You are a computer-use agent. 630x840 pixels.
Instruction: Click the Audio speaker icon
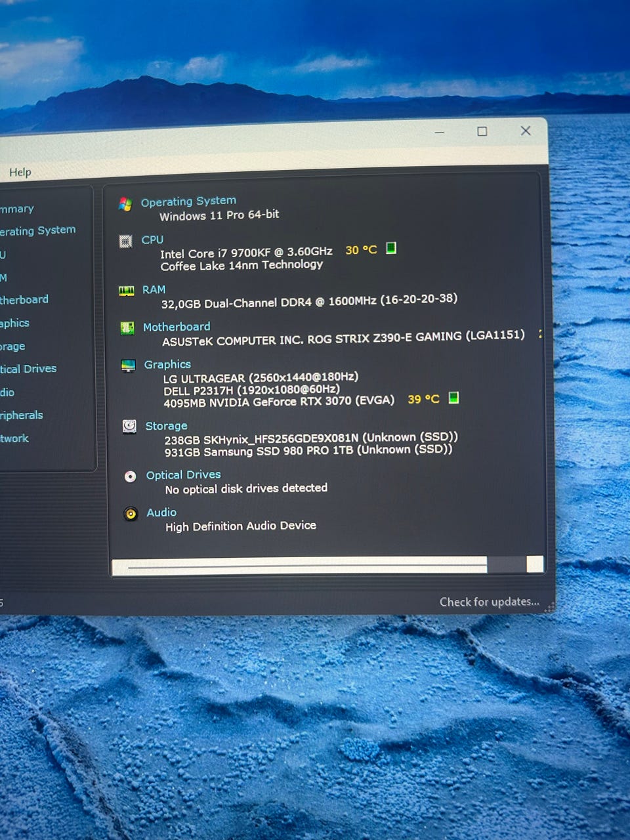click(131, 514)
